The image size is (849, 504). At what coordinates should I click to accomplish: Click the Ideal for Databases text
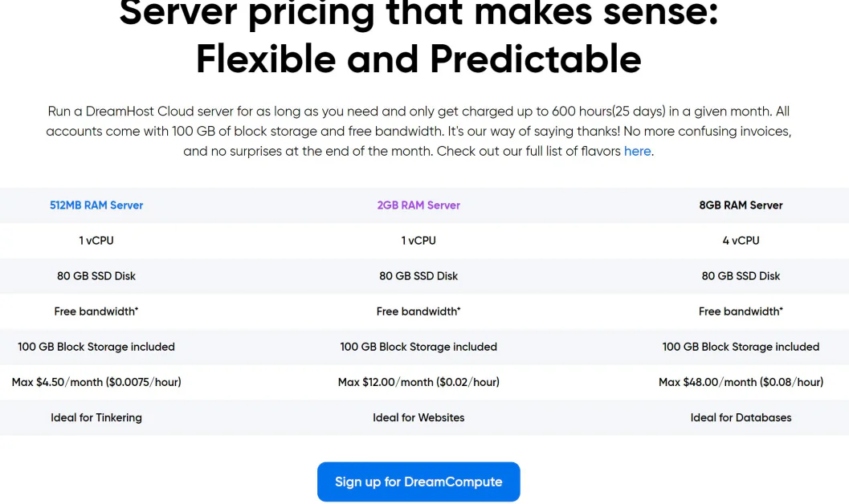pyautogui.click(x=741, y=417)
